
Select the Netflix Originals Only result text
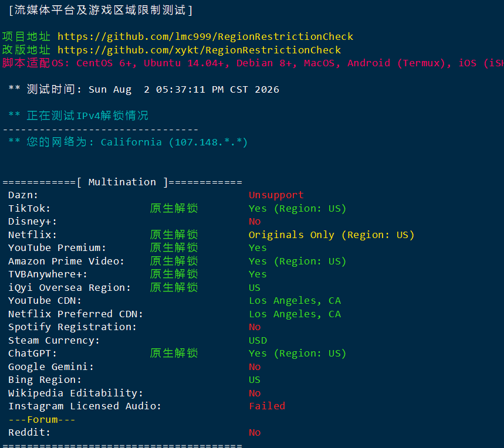pyautogui.click(x=332, y=235)
